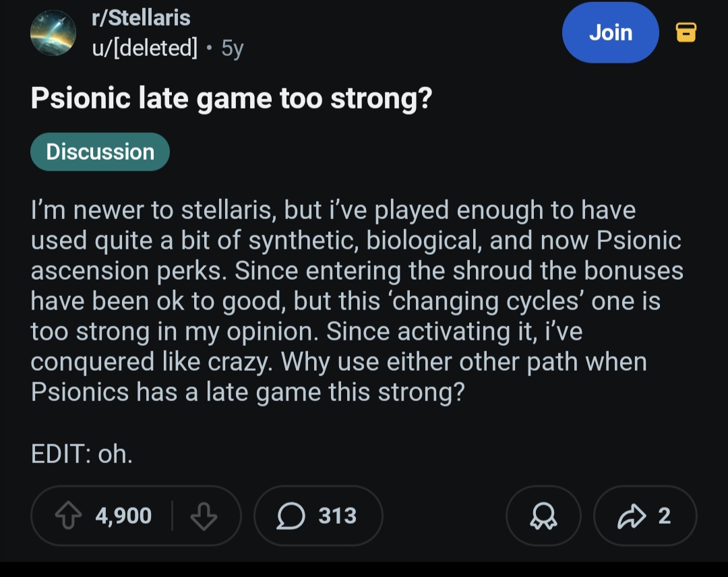Open comments via the speech bubble icon
Viewport: 728px width, 577px height.
click(291, 515)
